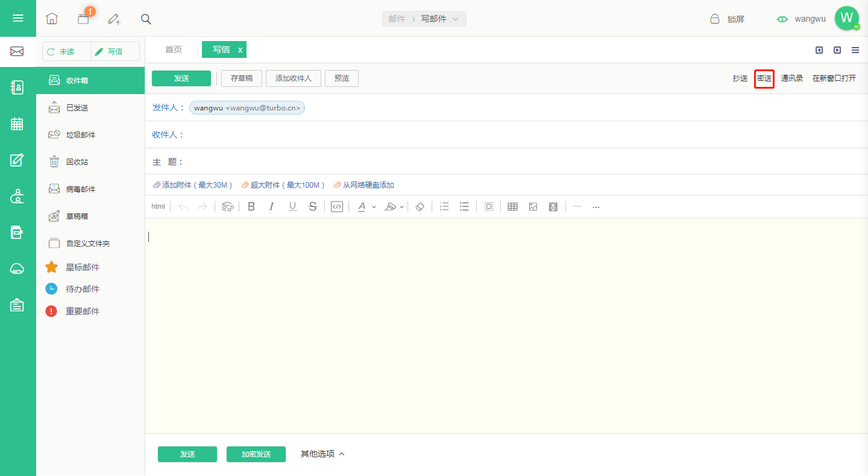
Task: Click the search magnifier icon at top
Action: [146, 19]
